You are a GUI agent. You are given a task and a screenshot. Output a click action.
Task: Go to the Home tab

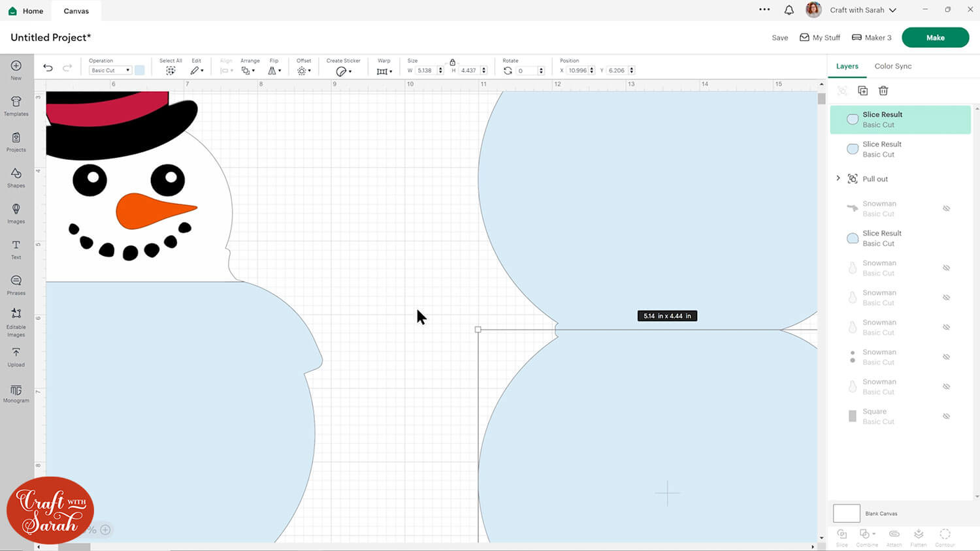click(26, 11)
